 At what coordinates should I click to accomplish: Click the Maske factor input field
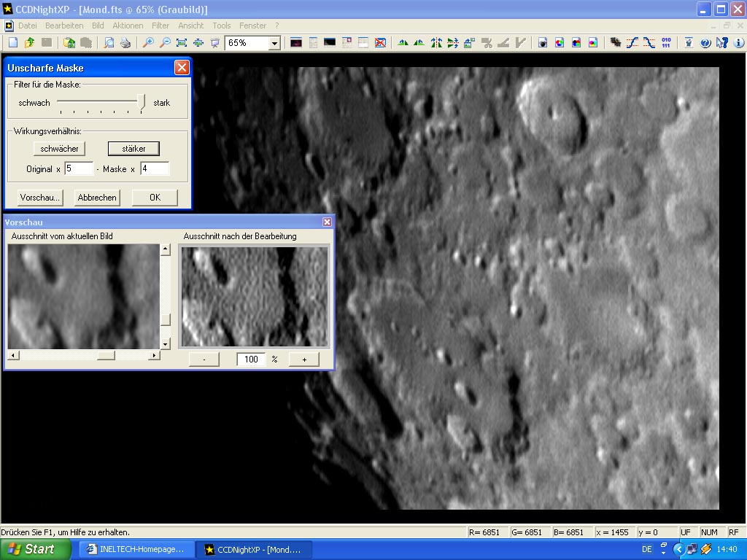[155, 168]
